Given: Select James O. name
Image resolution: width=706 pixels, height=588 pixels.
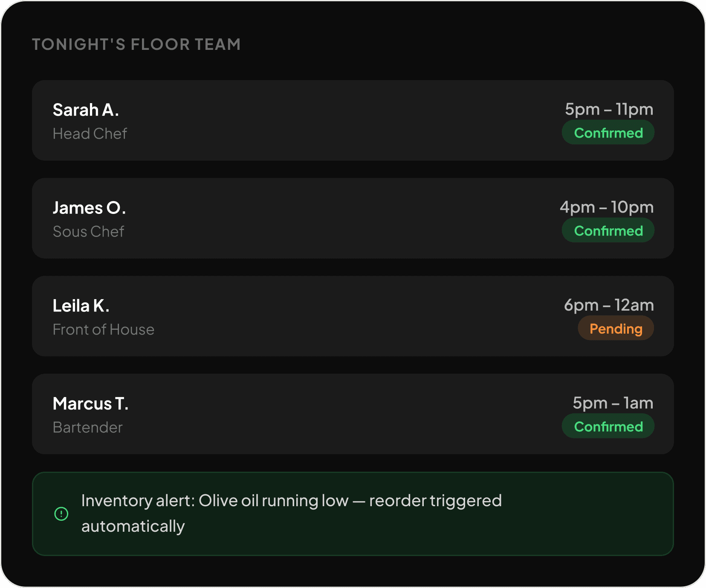Looking at the screenshot, I should 89,208.
